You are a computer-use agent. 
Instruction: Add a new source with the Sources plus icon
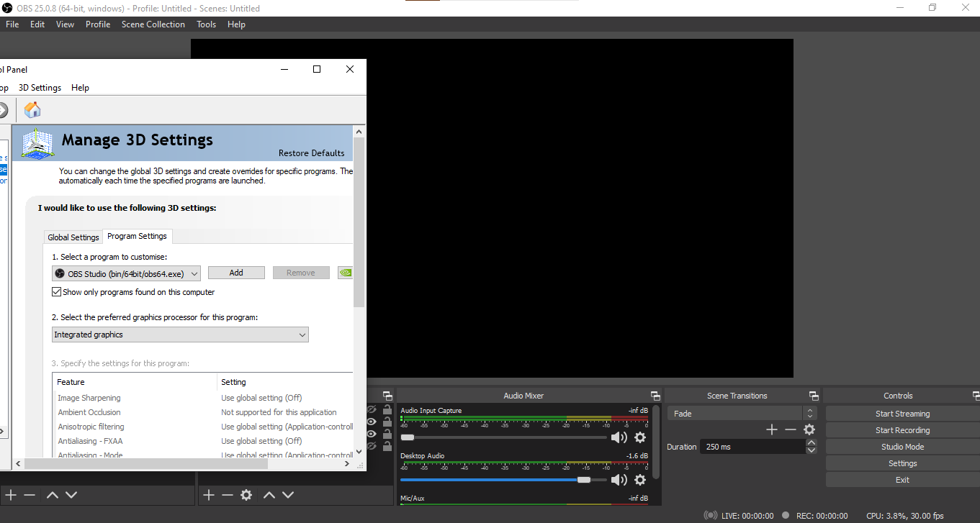pos(209,495)
